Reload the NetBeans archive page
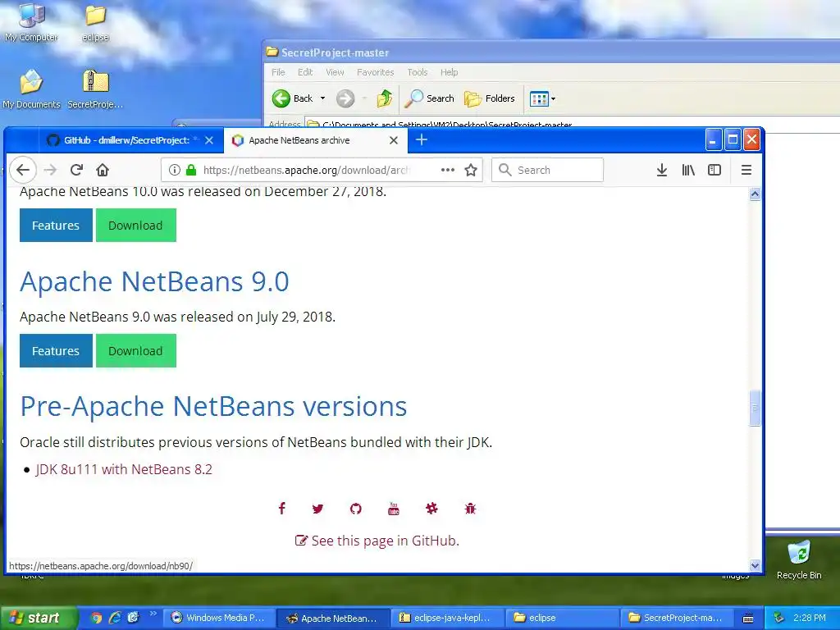Viewport: 840px width, 630px height. [x=76, y=170]
